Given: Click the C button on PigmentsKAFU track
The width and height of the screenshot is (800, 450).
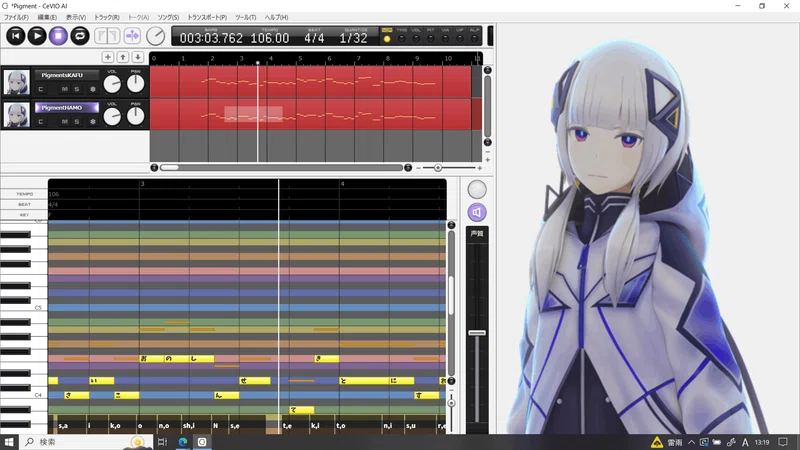Looking at the screenshot, I should 41,89.
